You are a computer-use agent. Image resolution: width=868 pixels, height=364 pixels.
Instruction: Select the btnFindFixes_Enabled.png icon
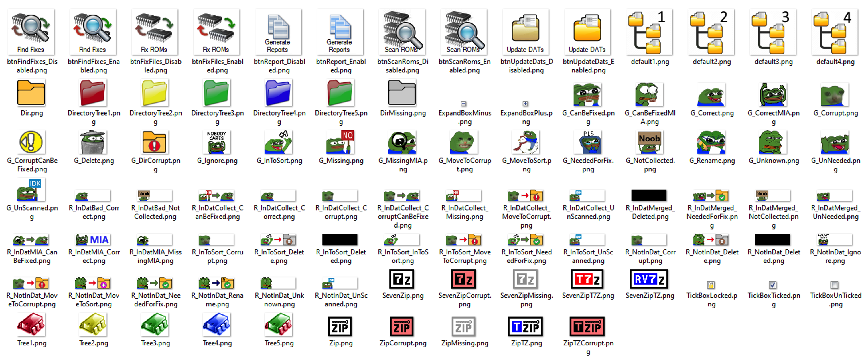click(93, 32)
